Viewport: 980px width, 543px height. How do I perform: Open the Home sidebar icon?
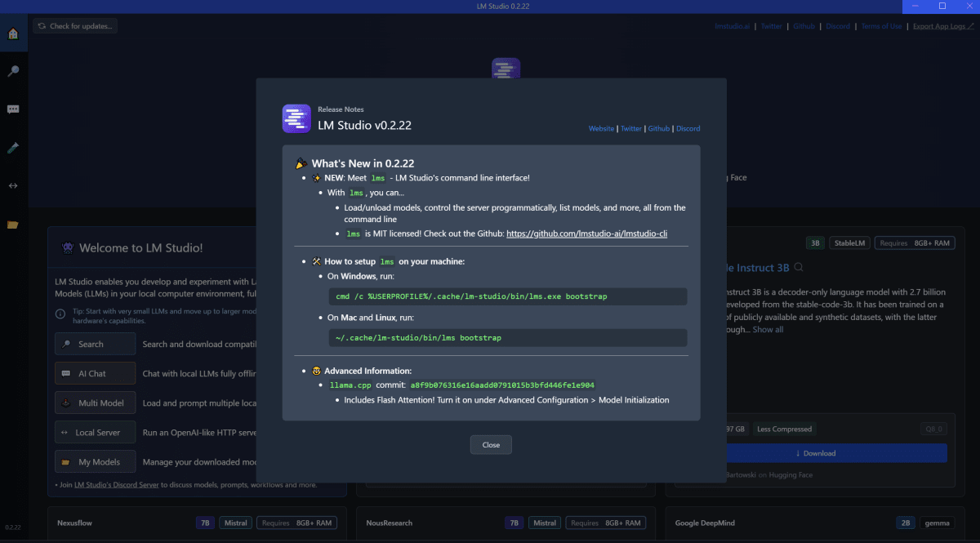click(13, 34)
